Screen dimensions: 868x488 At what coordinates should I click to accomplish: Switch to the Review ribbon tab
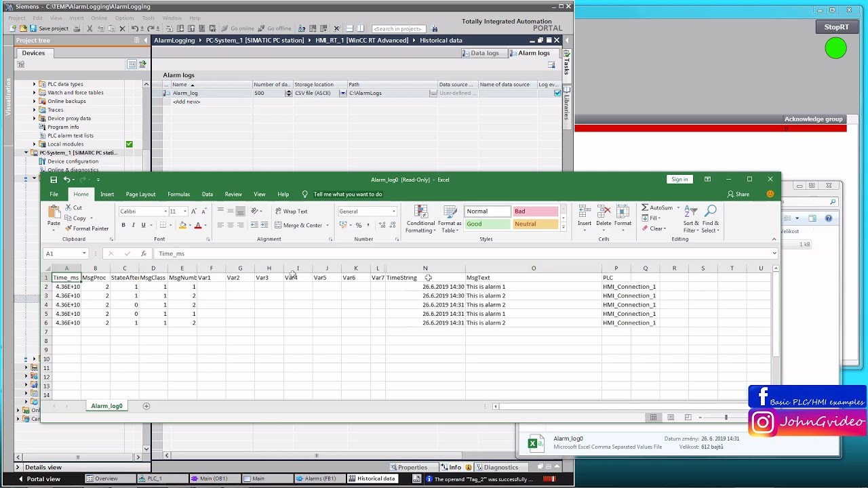233,195
